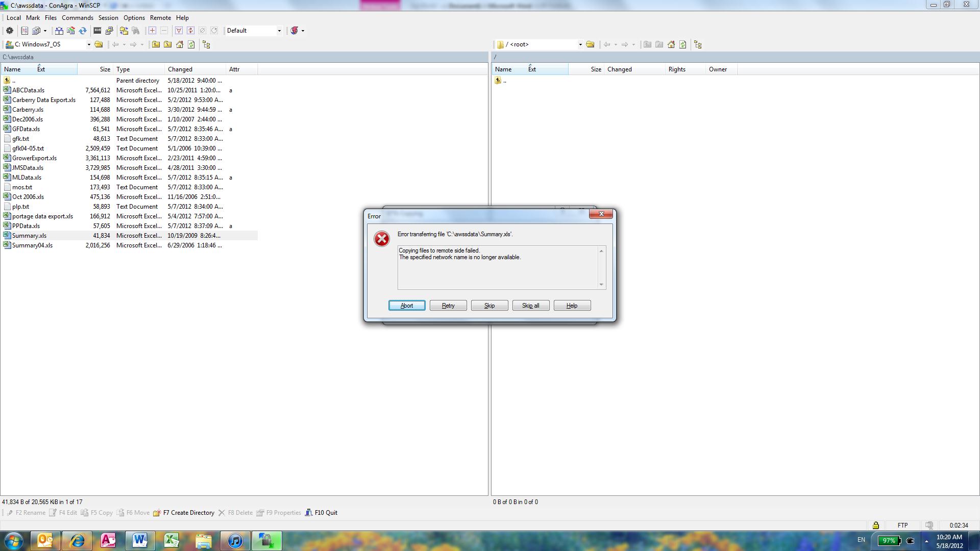
Task: Refresh the local panel directory
Action: (x=191, y=44)
